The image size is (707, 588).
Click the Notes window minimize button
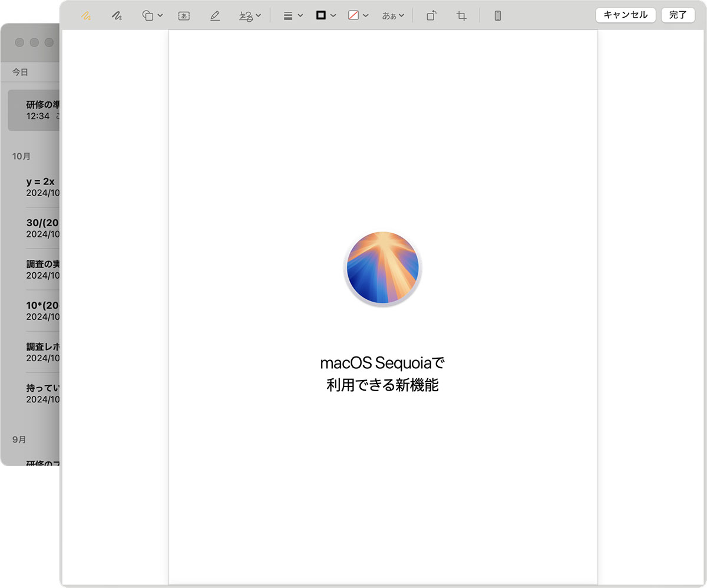(x=34, y=42)
